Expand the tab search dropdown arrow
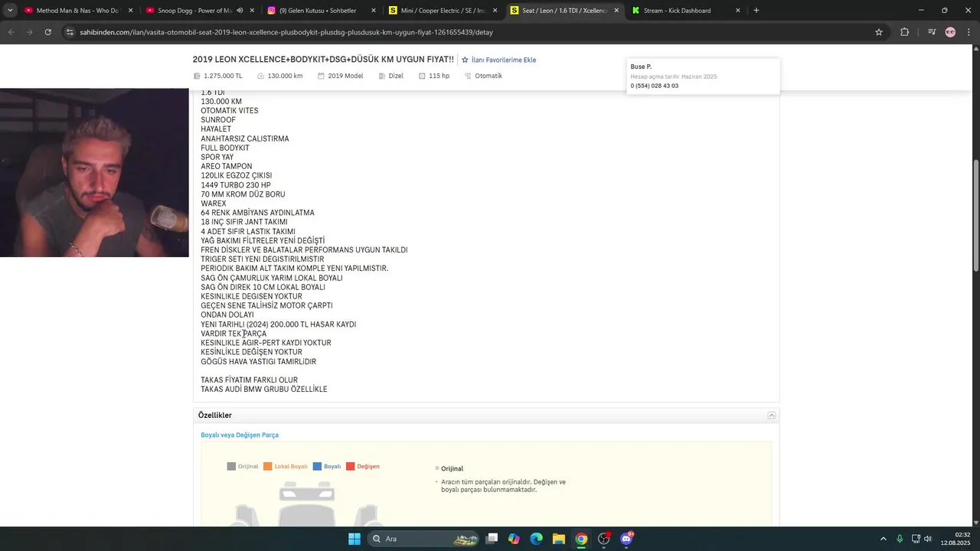 click(x=8, y=11)
